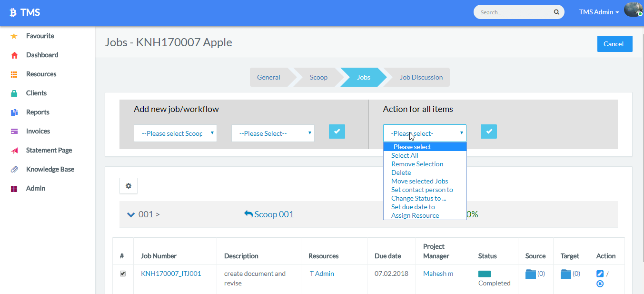Edit job KNH170007_ITJ001 pencil icon
644x294 pixels.
[x=600, y=274]
